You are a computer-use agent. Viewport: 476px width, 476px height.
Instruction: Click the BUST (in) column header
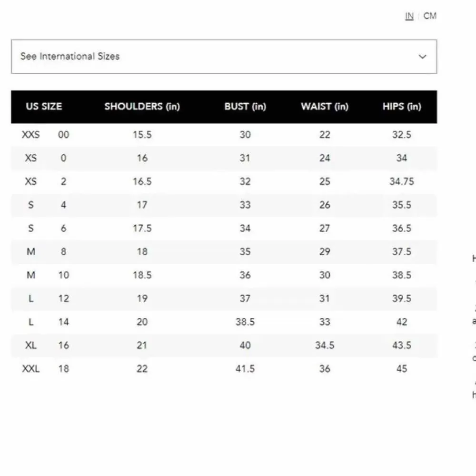(x=245, y=107)
